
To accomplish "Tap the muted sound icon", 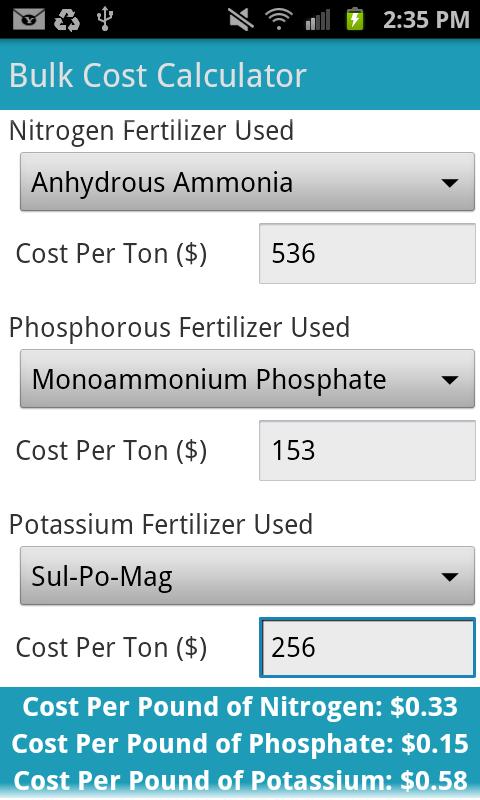I will tap(241, 19).
